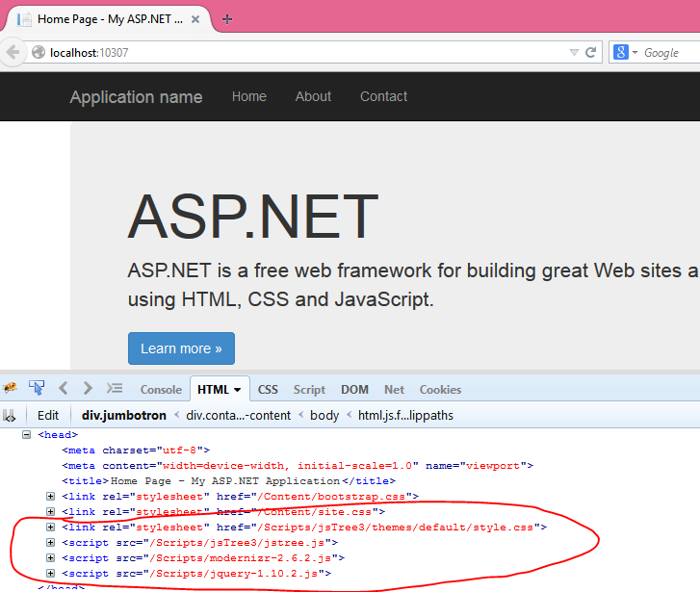Image resolution: width=700 pixels, height=592 pixels.
Task: Reload the page with the refresh icon
Action: click(590, 53)
